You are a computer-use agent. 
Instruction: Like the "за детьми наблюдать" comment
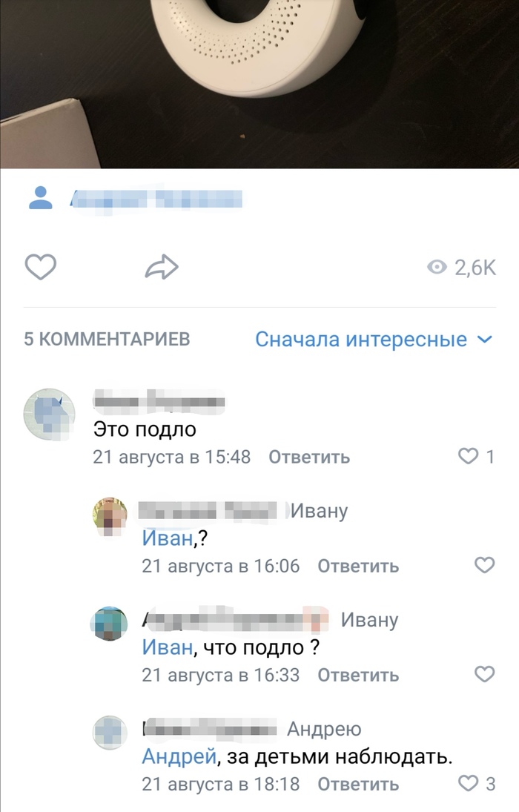[469, 783]
